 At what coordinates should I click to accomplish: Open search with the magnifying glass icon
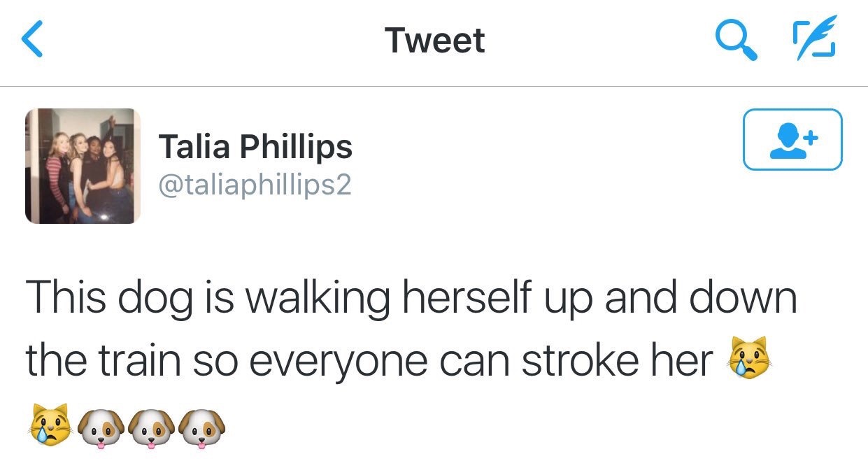click(737, 40)
